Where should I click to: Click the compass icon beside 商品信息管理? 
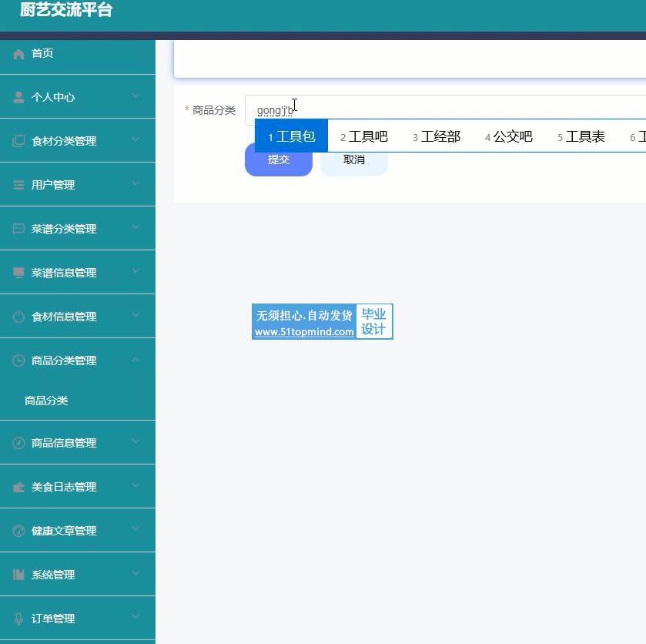pyautogui.click(x=18, y=443)
